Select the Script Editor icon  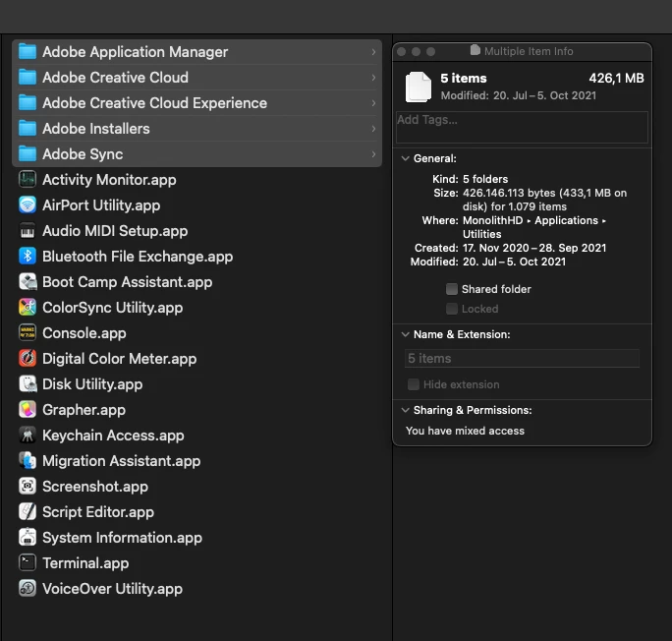(28, 512)
